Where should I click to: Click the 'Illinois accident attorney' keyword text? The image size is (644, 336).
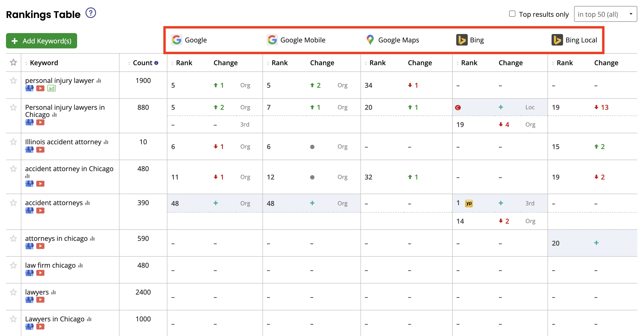(x=63, y=142)
